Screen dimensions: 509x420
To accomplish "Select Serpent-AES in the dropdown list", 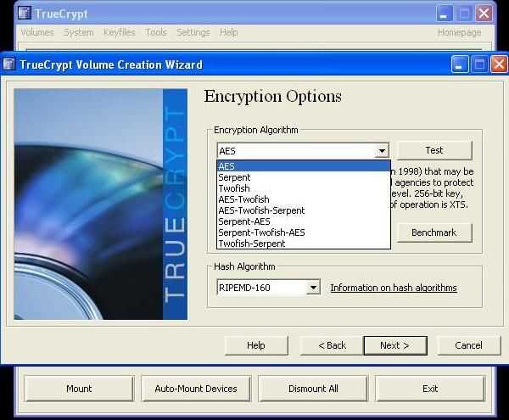I will (x=303, y=221).
